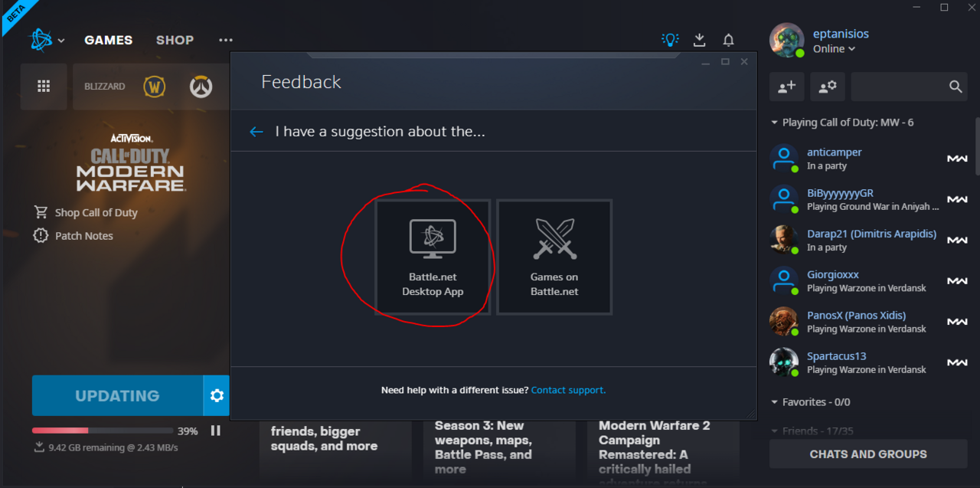Click the update progress bar
980x488 pixels.
click(x=103, y=431)
